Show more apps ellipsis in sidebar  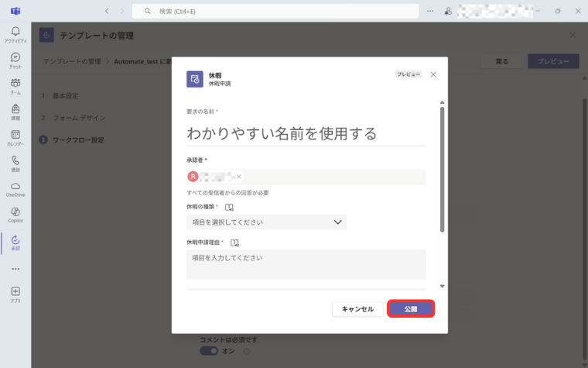15,269
